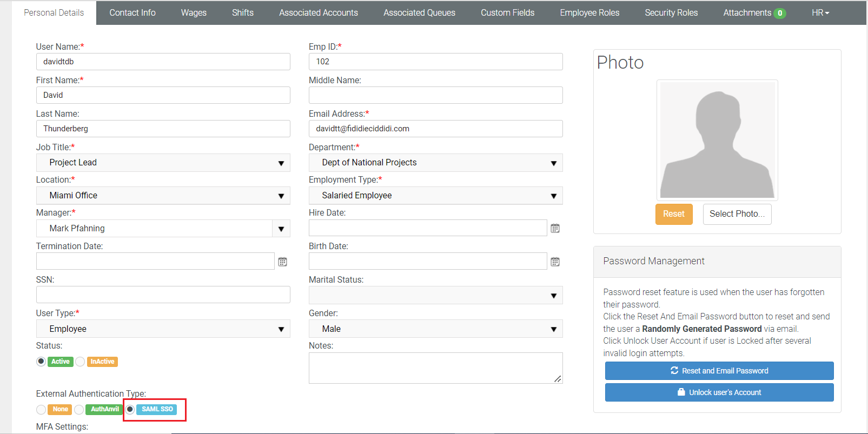Open the Marital Status dropdown

point(436,295)
